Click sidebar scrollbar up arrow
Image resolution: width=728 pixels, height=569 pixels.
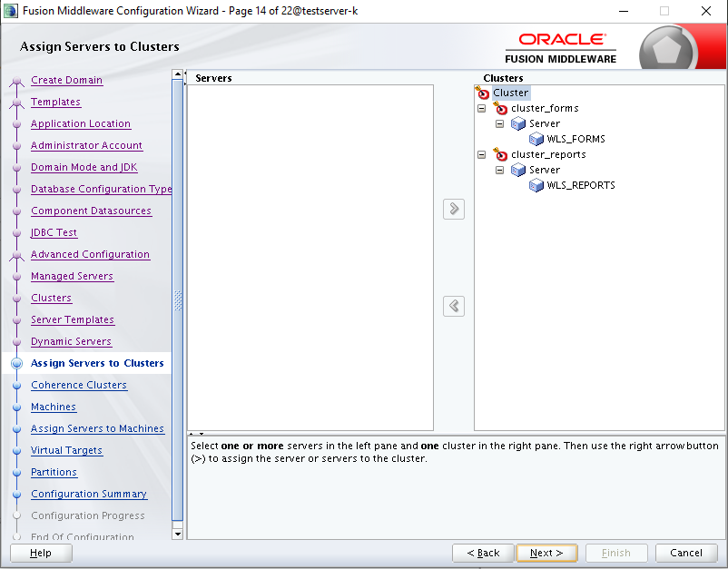tap(177, 74)
